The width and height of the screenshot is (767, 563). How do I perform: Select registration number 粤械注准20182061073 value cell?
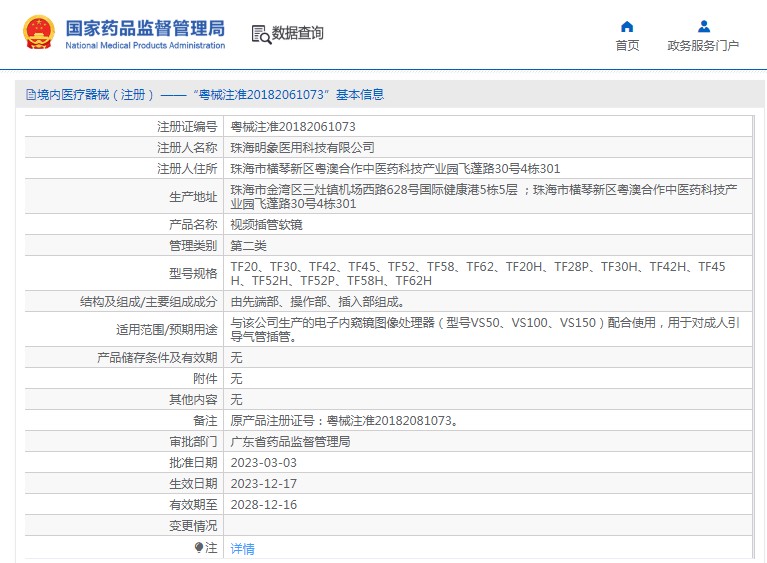click(x=293, y=127)
